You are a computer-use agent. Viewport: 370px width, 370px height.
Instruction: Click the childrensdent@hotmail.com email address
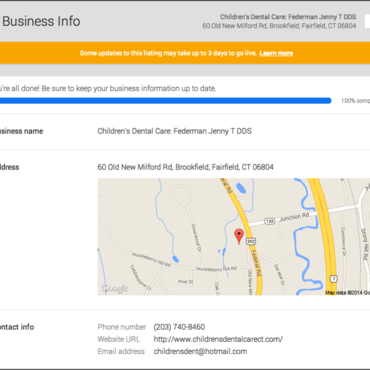(200, 351)
